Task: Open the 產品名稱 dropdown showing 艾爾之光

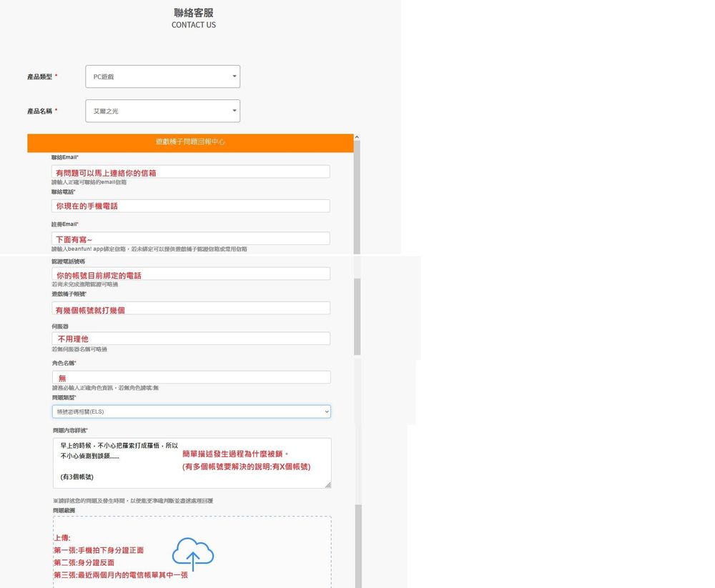Action: click(163, 111)
